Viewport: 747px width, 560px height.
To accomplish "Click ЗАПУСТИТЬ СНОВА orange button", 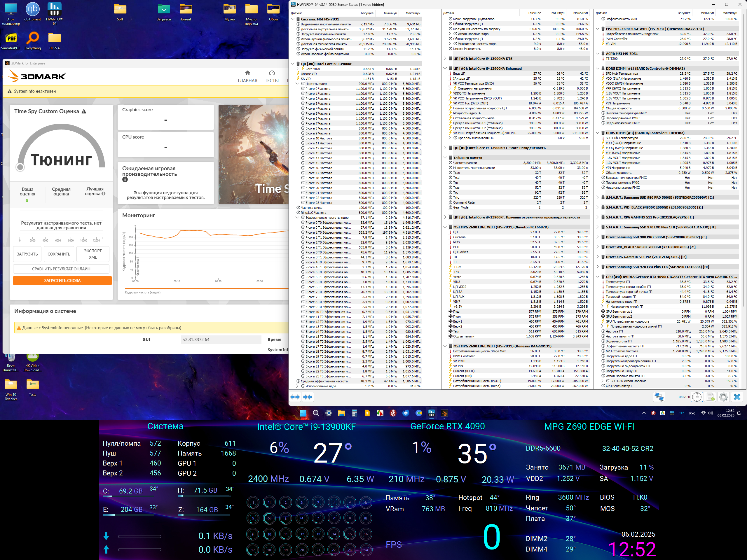I will click(x=62, y=281).
